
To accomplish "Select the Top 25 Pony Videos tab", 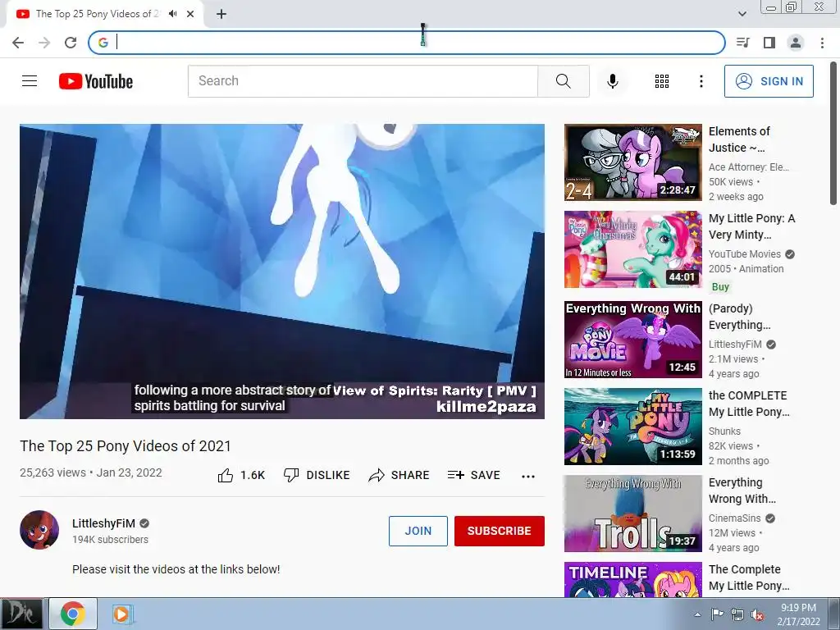I will pyautogui.click(x=105, y=14).
